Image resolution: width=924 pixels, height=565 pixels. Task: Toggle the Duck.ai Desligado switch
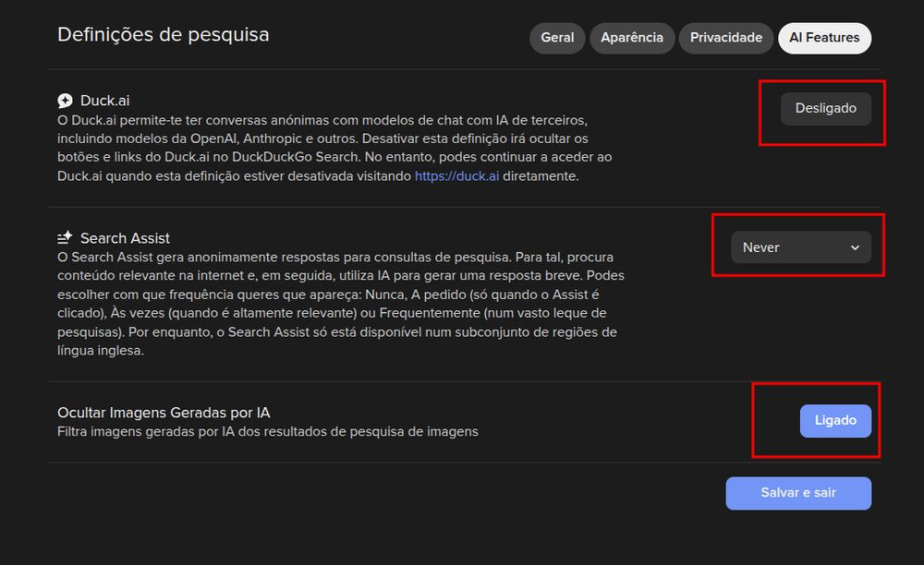pos(825,108)
